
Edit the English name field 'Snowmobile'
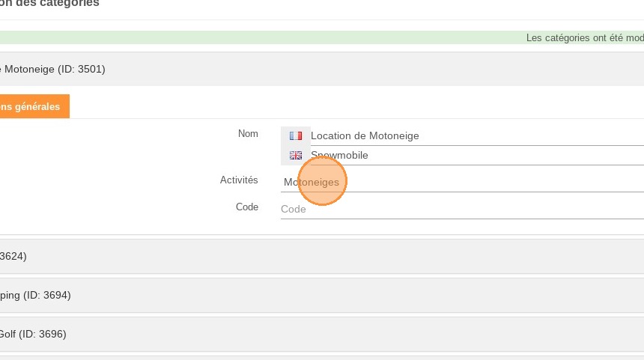tap(477, 156)
